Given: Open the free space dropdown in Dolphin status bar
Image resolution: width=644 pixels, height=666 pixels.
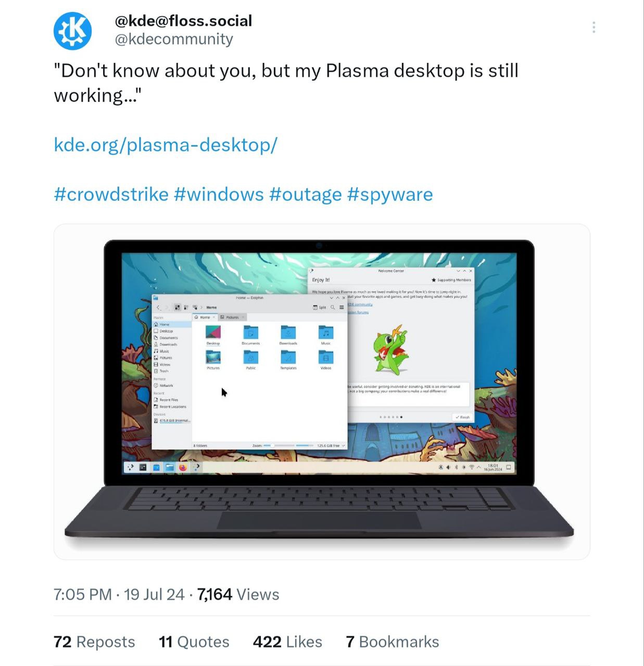Looking at the screenshot, I should coord(331,445).
